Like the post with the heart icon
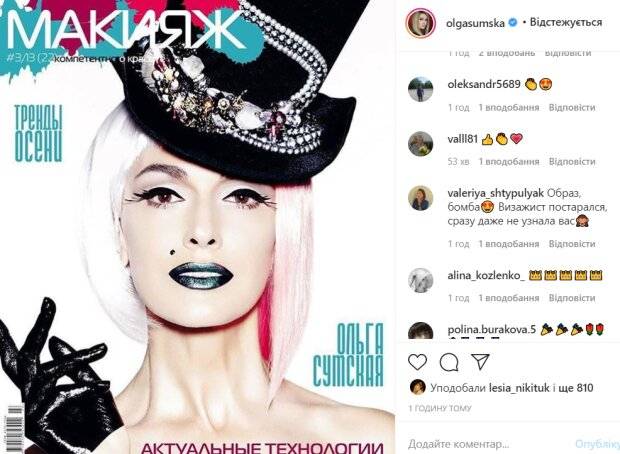 [418, 362]
